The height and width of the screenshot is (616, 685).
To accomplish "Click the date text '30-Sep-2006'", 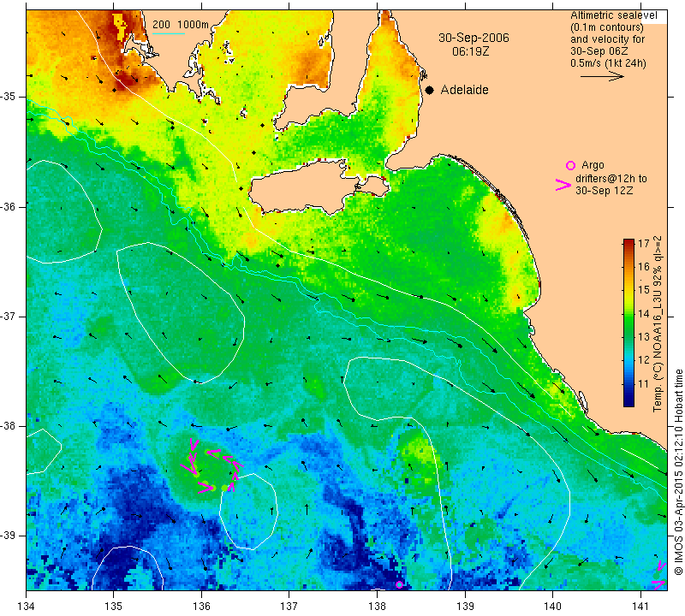I will coord(474,38).
